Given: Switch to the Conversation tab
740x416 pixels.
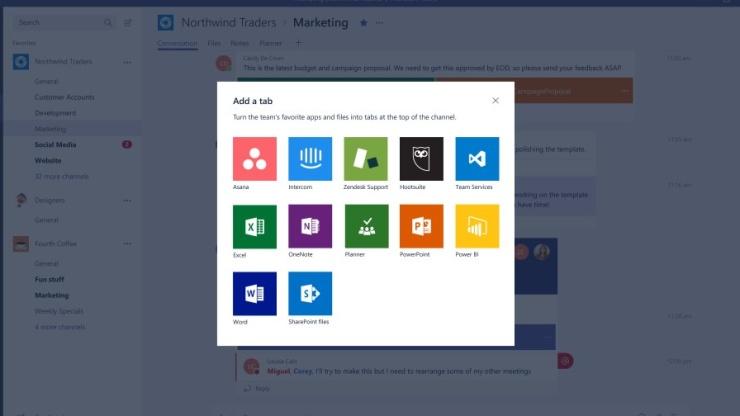Looking at the screenshot, I should click(177, 43).
